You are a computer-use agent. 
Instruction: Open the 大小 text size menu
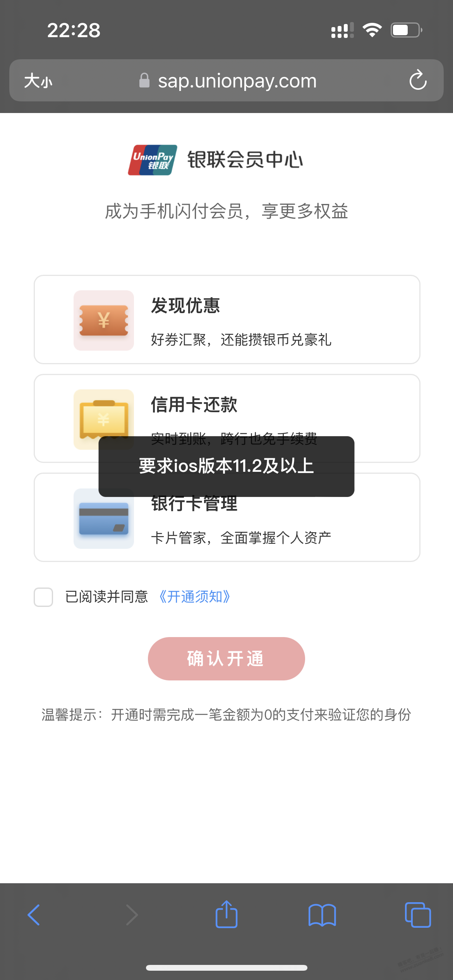[38, 81]
